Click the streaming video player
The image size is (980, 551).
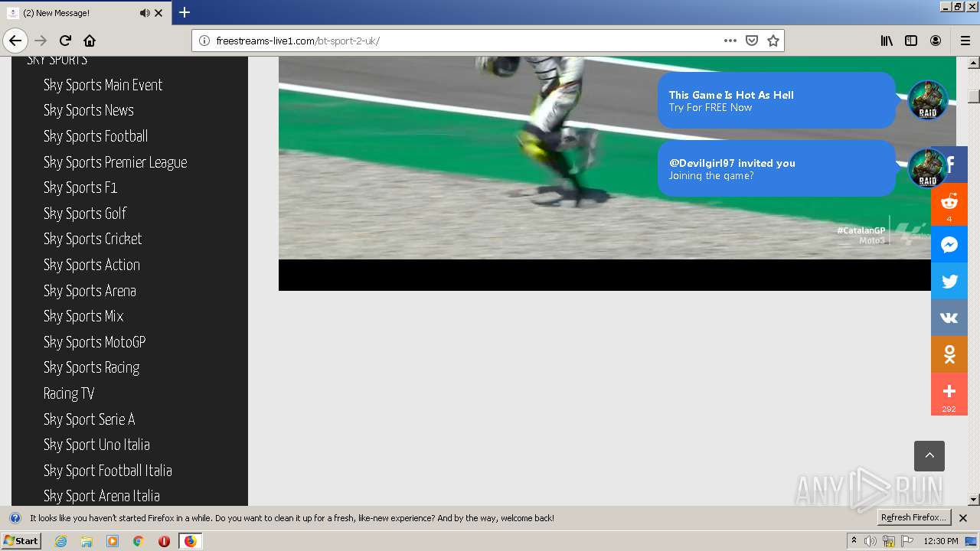click(617, 173)
